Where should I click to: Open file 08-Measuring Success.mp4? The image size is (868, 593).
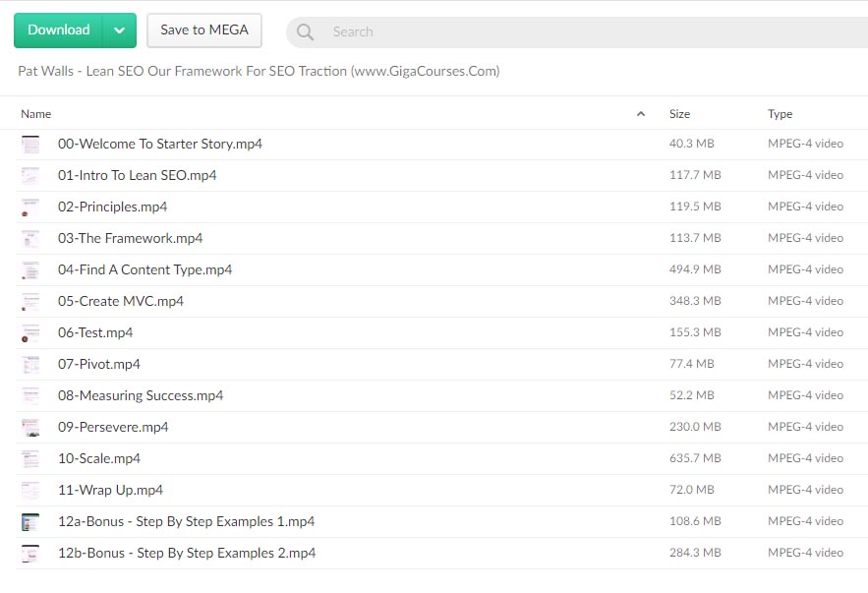click(x=141, y=396)
